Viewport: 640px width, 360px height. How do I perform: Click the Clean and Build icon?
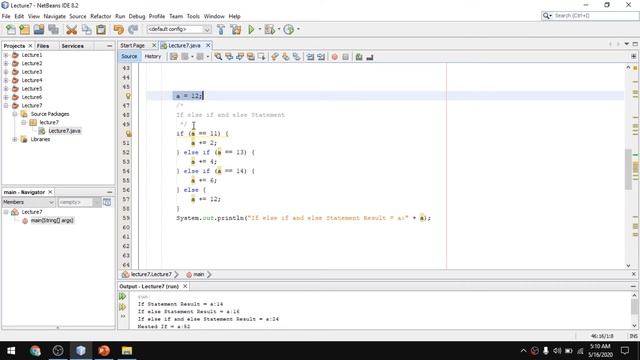pyautogui.click(x=236, y=29)
